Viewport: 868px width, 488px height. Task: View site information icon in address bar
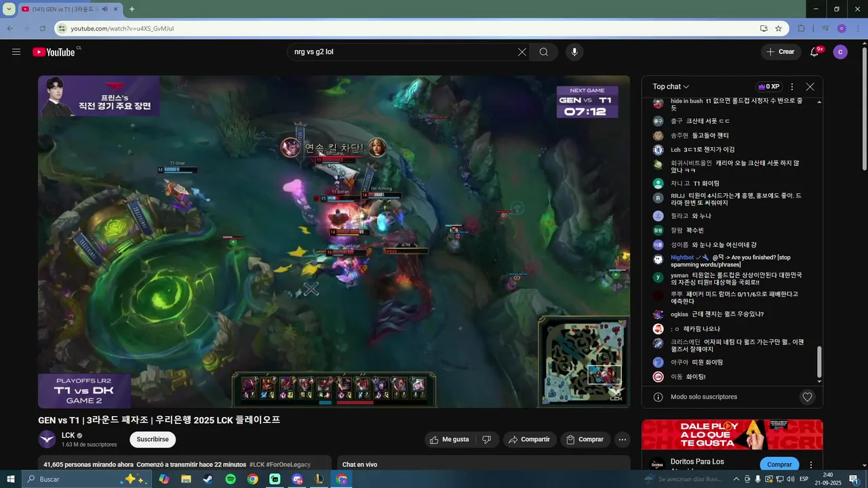point(62,28)
